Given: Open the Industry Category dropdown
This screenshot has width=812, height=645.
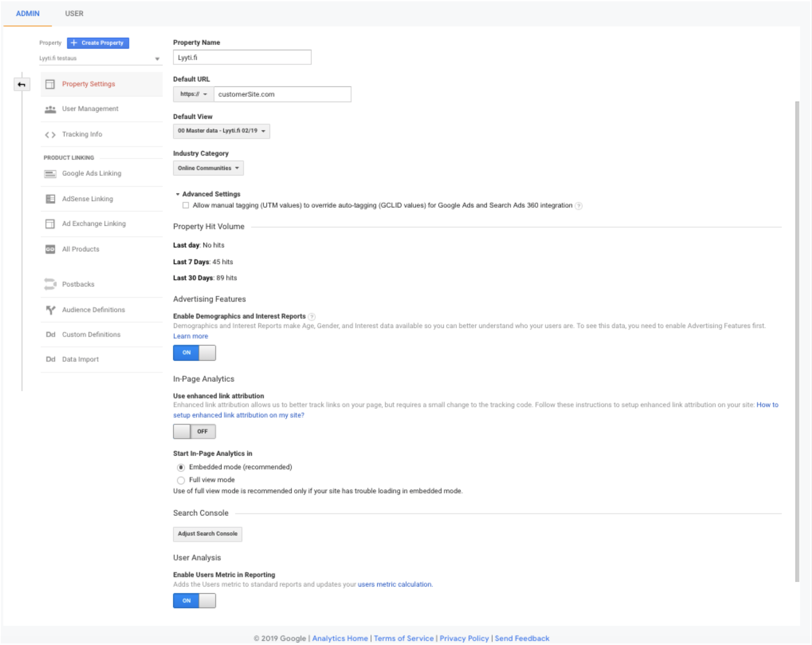Looking at the screenshot, I should pos(208,168).
